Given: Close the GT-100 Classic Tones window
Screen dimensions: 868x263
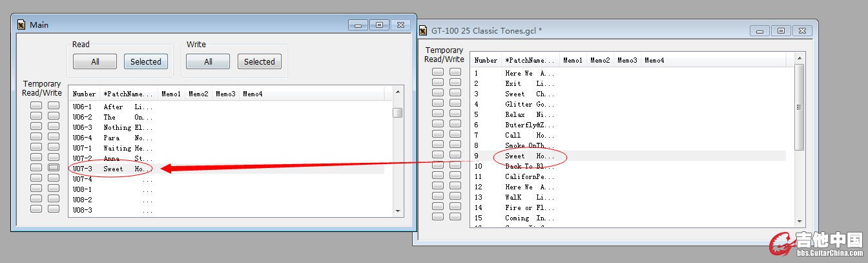Looking at the screenshot, I should (801, 30).
